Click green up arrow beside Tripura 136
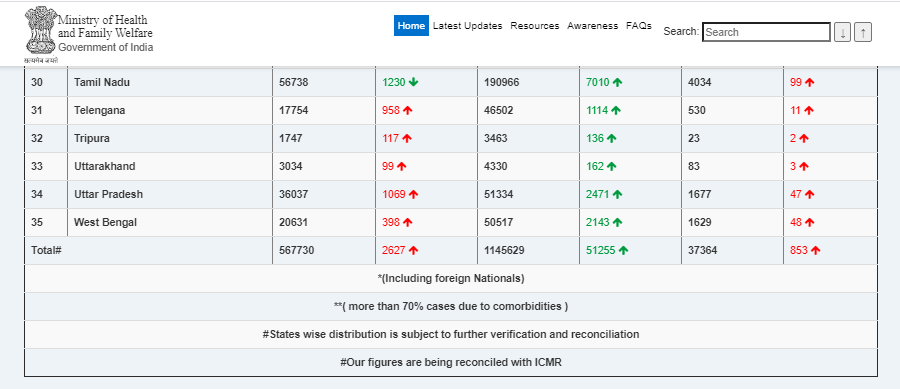This screenshot has height=389, width=900. pos(611,138)
